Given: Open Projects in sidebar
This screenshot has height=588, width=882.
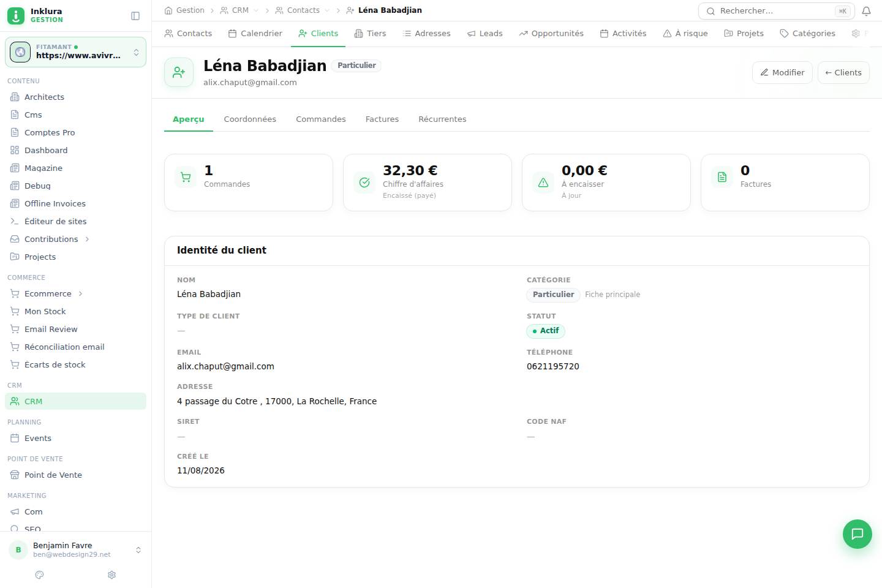Looking at the screenshot, I should pyautogui.click(x=76, y=257).
